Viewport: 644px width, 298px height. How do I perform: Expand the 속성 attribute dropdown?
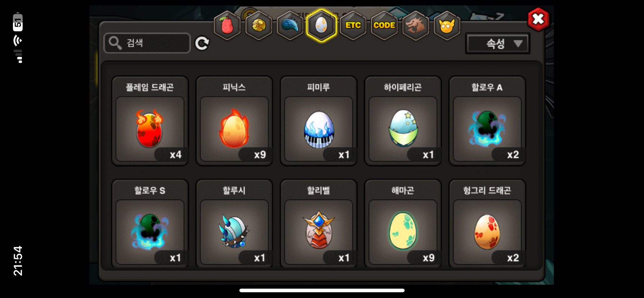[x=498, y=44]
